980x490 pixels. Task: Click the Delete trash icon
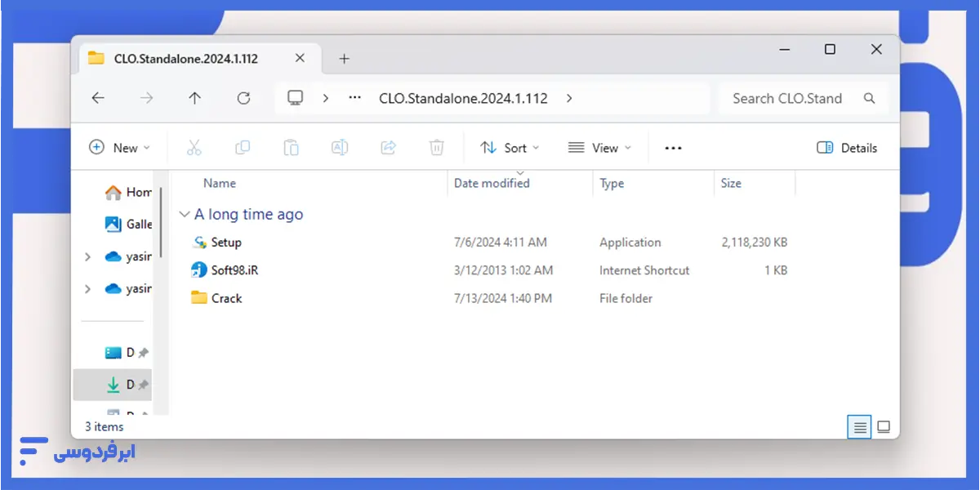click(437, 148)
